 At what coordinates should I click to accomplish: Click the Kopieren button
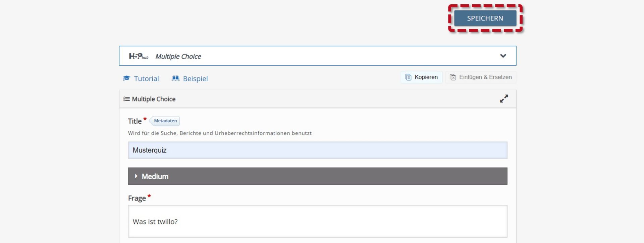[422, 77]
